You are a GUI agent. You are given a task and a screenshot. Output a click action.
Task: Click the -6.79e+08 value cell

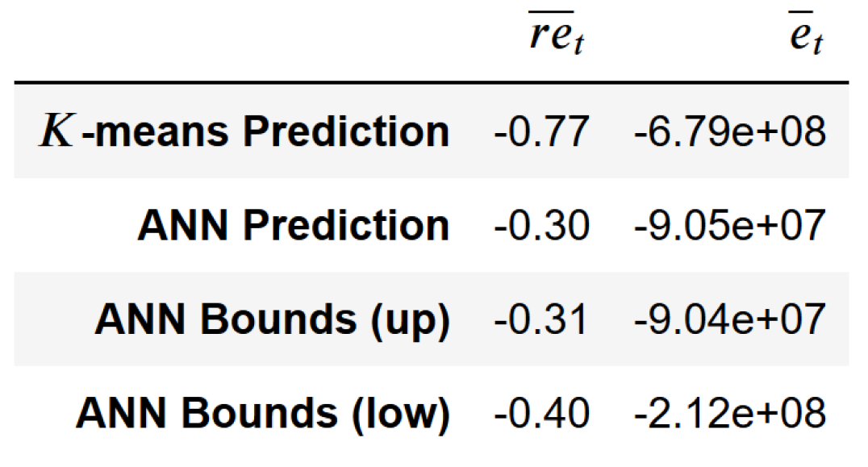tap(730, 131)
